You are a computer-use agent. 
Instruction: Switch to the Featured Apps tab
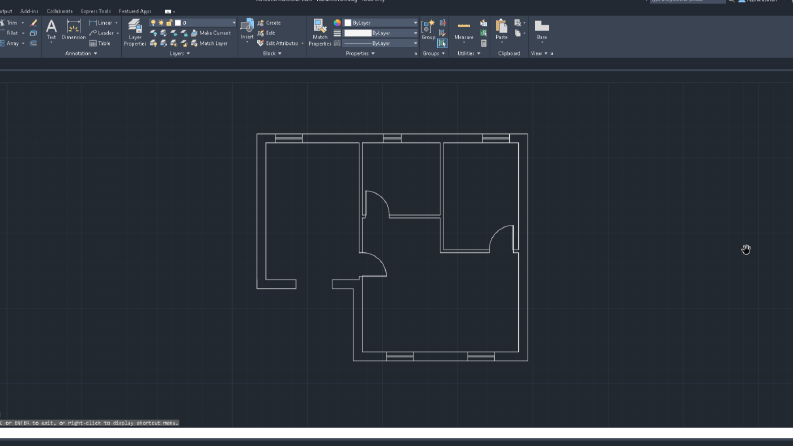tap(135, 11)
